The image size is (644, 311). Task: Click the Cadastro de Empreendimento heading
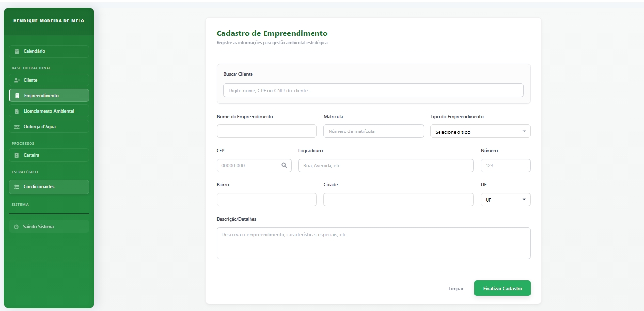coord(272,33)
